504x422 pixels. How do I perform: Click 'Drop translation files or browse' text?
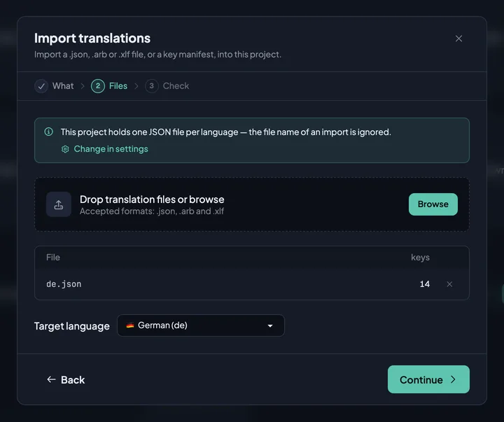(152, 199)
